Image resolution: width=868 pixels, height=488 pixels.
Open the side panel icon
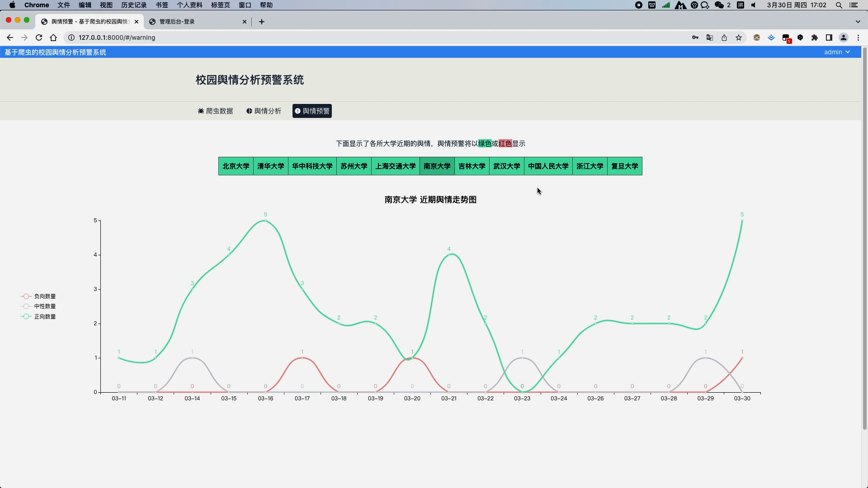[829, 38]
